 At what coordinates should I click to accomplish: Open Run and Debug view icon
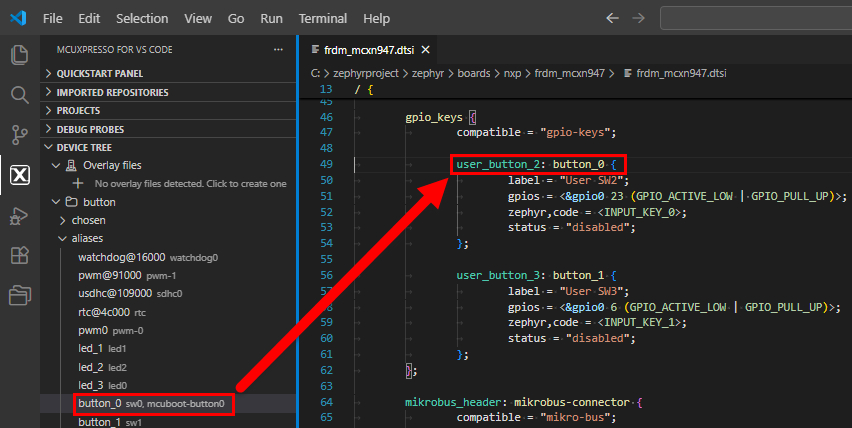(x=20, y=216)
